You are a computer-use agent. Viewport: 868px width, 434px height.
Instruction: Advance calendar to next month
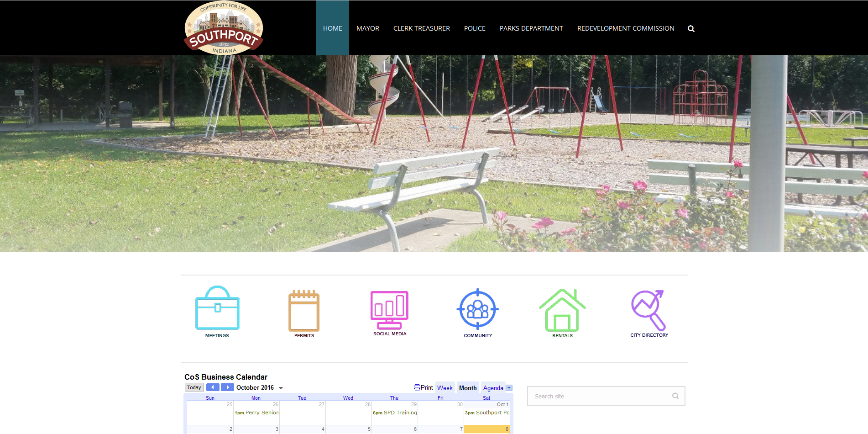227,387
